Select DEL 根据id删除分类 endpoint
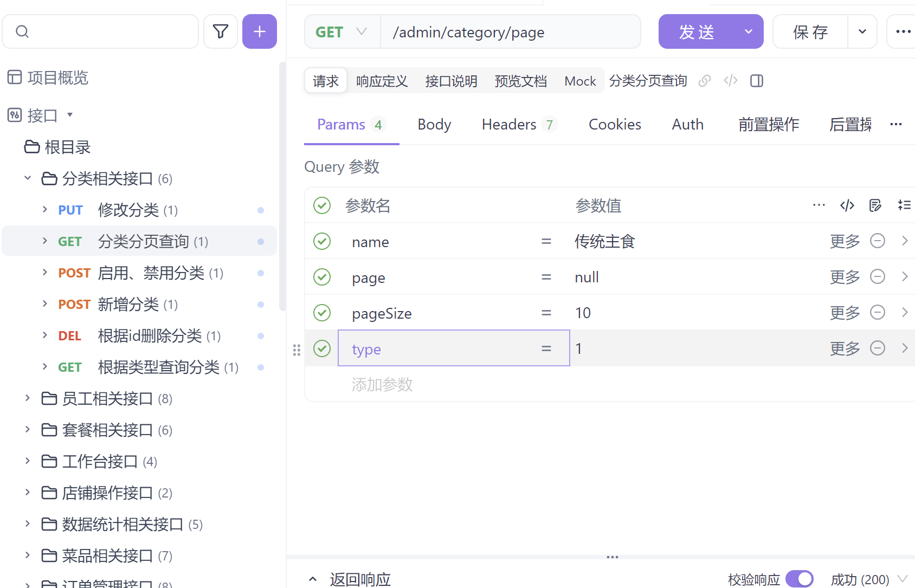 pos(139,335)
